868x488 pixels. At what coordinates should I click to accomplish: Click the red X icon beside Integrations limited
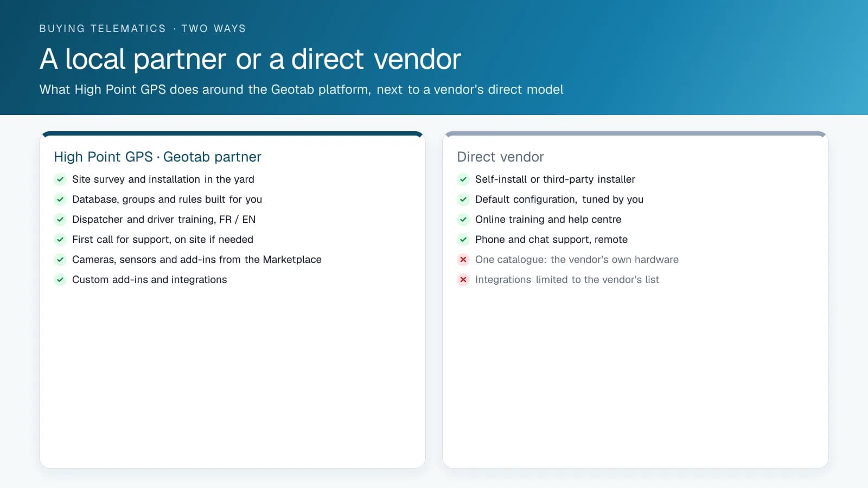click(463, 280)
